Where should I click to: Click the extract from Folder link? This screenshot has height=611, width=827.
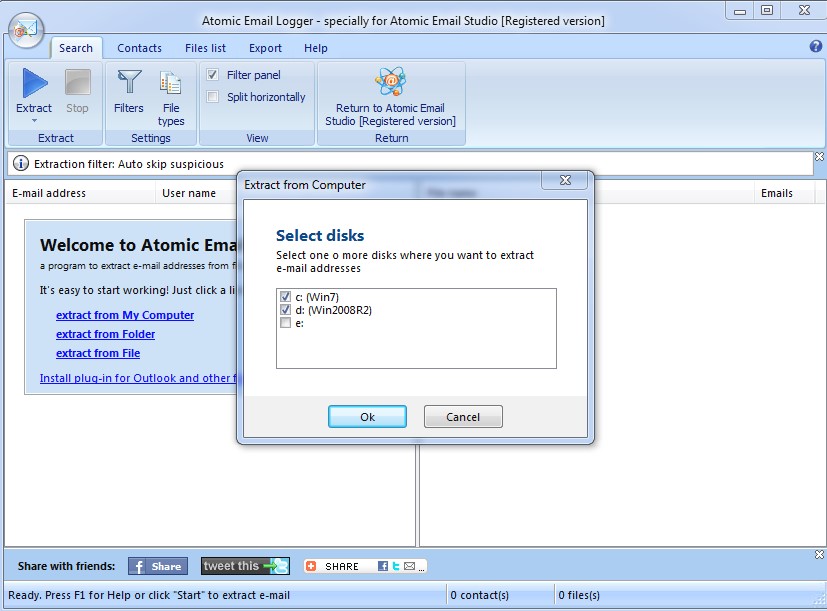click(x=105, y=334)
